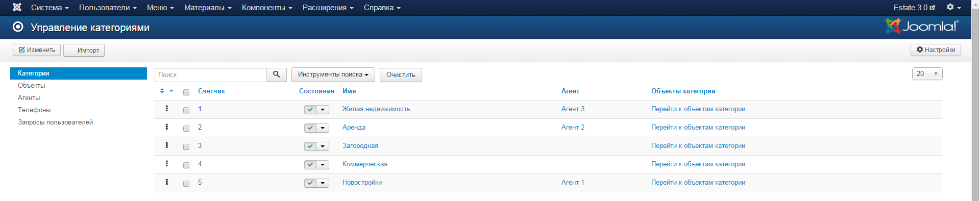Click the drag handle for row 3
The height and width of the screenshot is (201, 980).
(x=166, y=145)
